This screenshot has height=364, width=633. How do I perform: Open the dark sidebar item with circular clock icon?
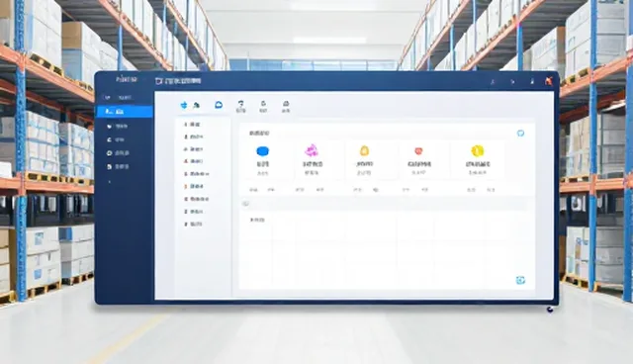[x=118, y=153]
